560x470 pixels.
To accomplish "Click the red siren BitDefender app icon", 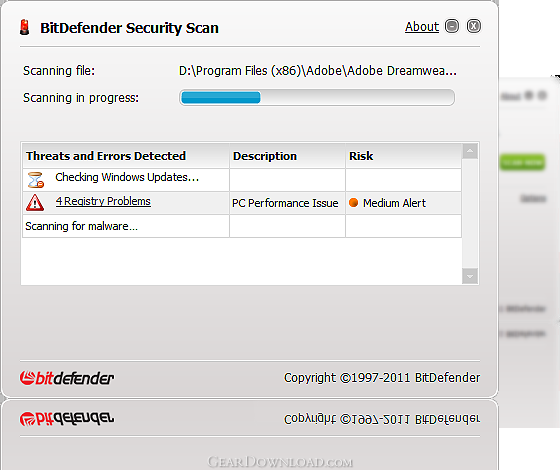I will (x=24, y=27).
